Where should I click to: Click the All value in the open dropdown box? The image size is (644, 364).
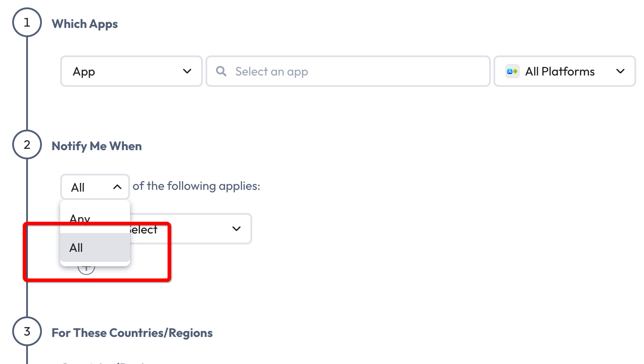(x=78, y=187)
